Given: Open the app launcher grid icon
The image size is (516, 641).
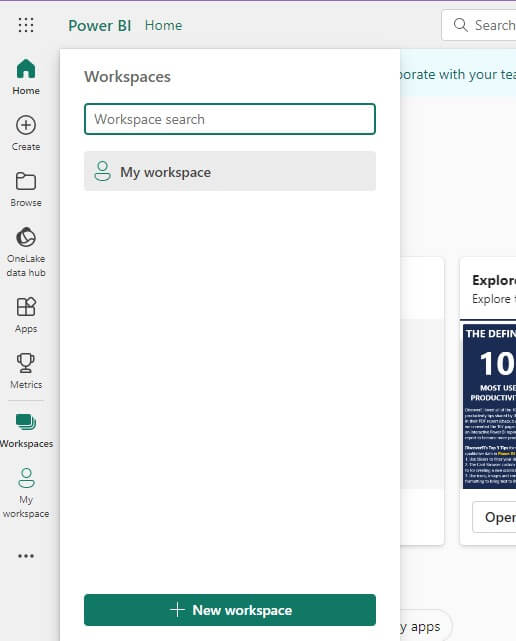Looking at the screenshot, I should (x=26, y=25).
